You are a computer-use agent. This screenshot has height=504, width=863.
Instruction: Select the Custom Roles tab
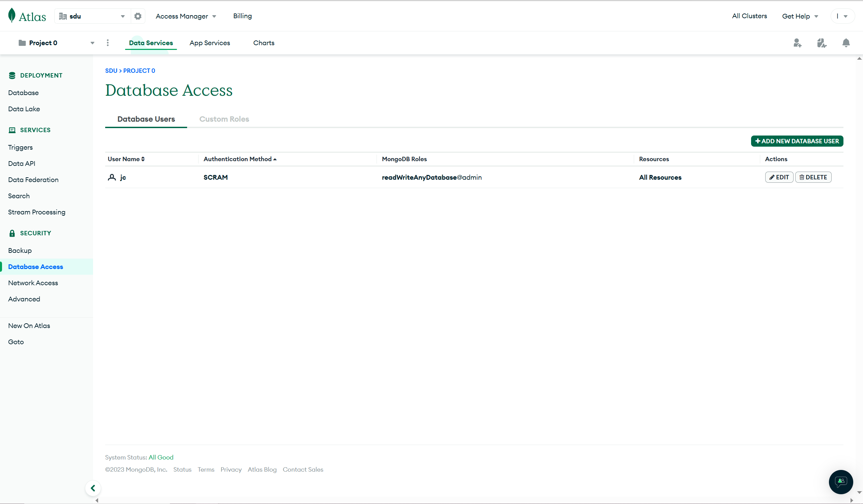click(x=224, y=119)
